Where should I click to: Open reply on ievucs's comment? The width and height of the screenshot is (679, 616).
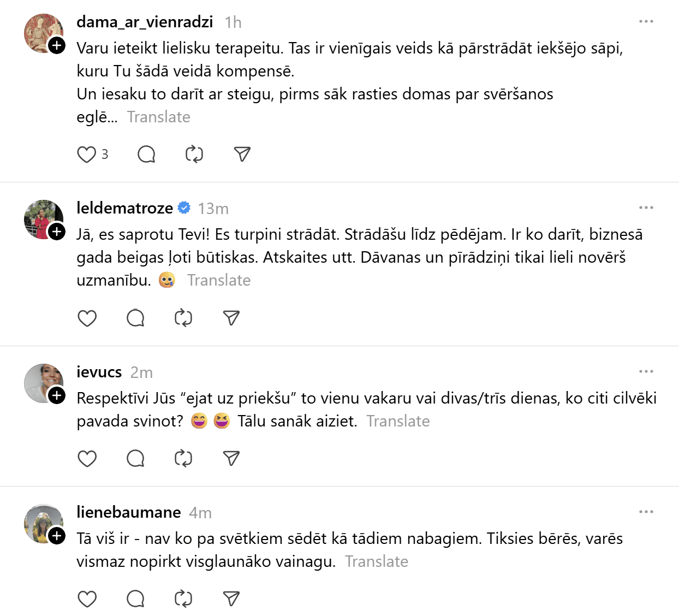pyautogui.click(x=135, y=458)
